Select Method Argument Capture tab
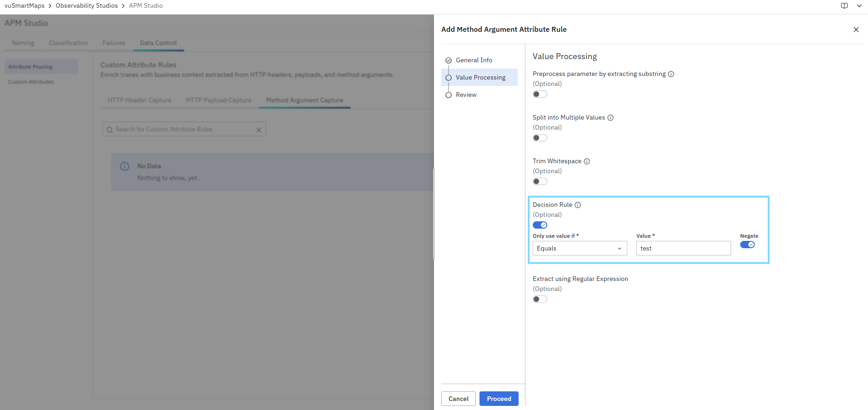868x410 pixels. point(305,100)
